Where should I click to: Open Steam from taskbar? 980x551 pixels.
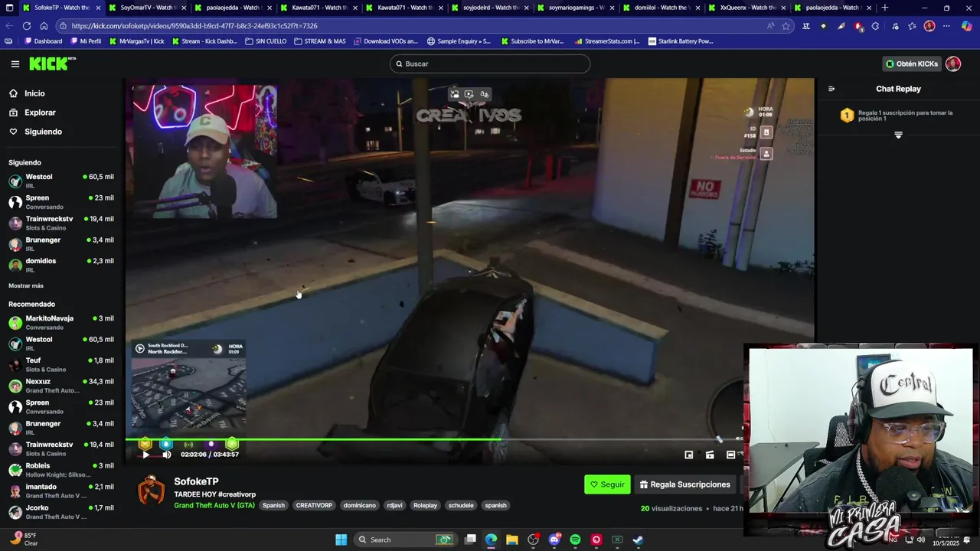(638, 540)
